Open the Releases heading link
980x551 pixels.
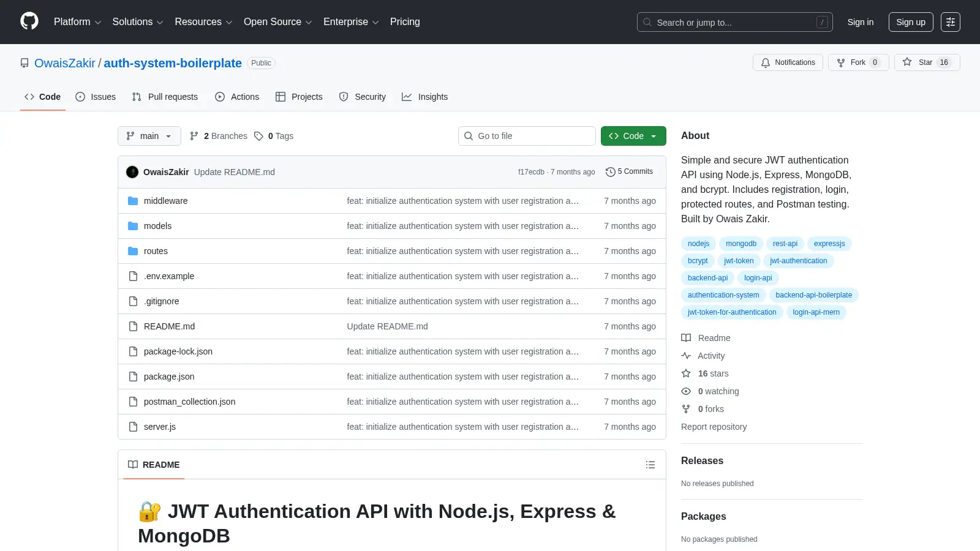tap(702, 461)
